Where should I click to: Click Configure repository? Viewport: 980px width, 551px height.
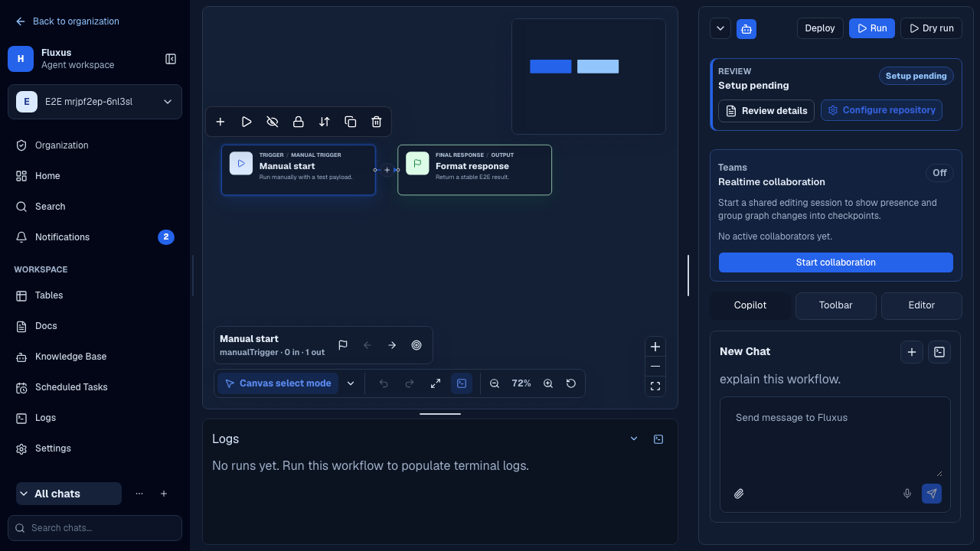click(x=881, y=110)
